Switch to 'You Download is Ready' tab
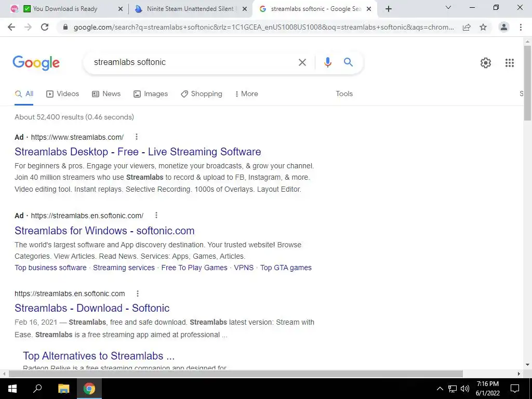The image size is (532, 399). (64, 9)
